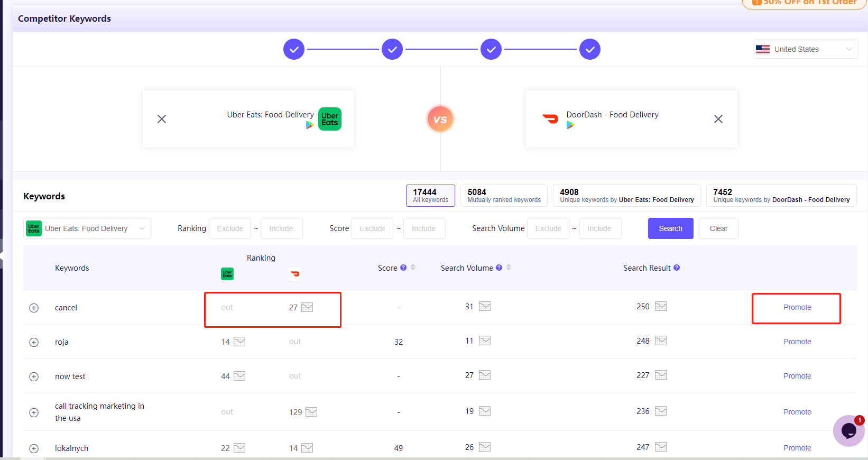Click Score help question mark icon
The height and width of the screenshot is (460, 868).
tap(403, 268)
